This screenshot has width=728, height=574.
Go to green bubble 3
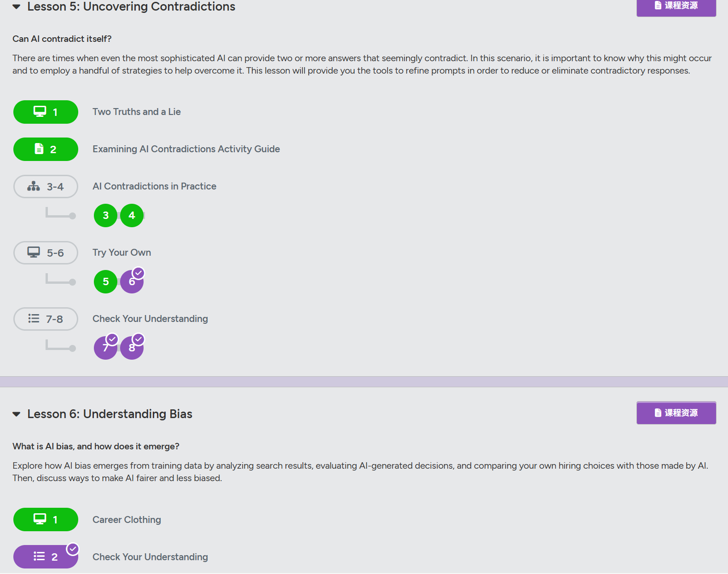point(106,215)
